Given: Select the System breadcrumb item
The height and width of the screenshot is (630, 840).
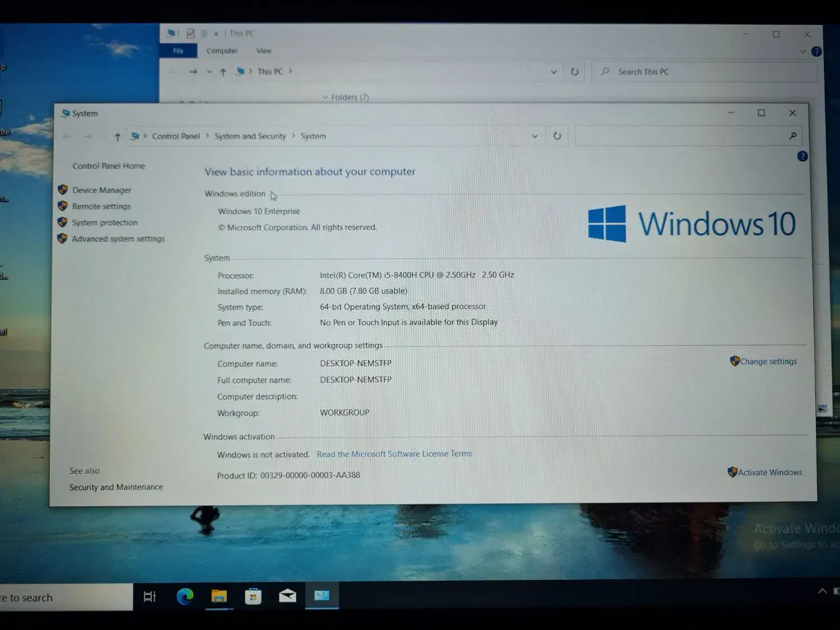Looking at the screenshot, I should click(x=313, y=137).
